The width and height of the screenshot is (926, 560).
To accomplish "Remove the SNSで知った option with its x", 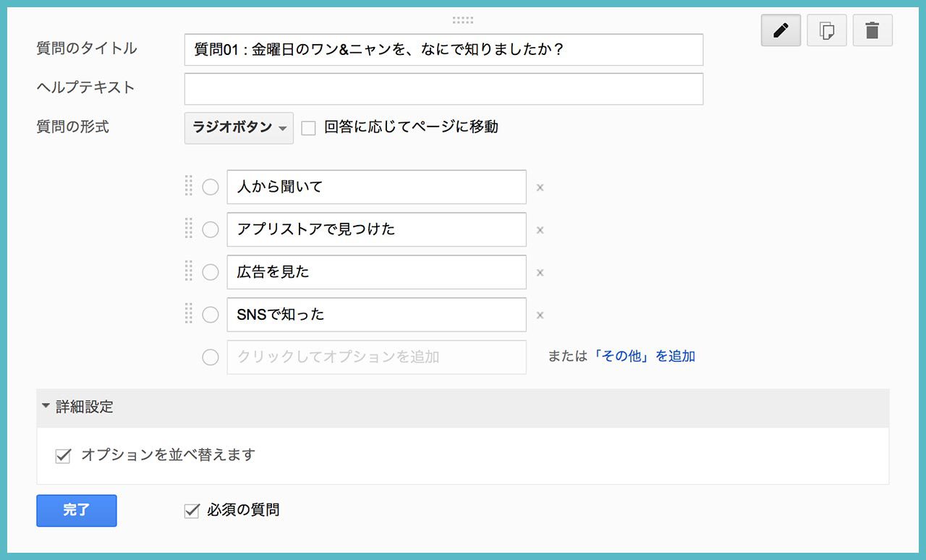I will pyautogui.click(x=540, y=315).
